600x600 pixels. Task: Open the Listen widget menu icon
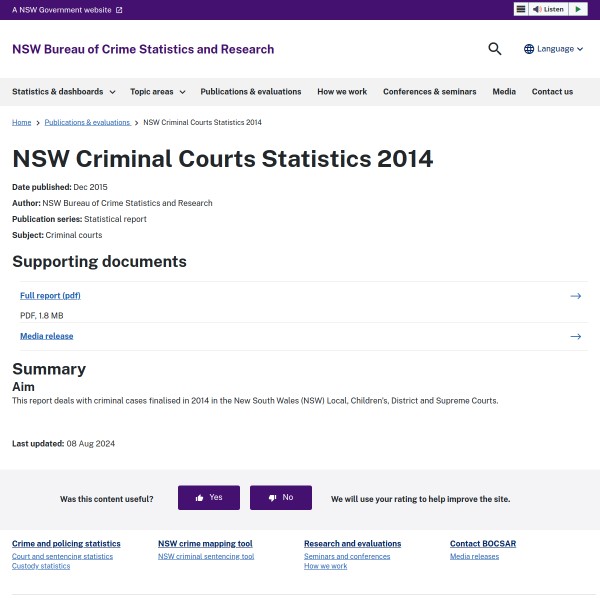521,9
